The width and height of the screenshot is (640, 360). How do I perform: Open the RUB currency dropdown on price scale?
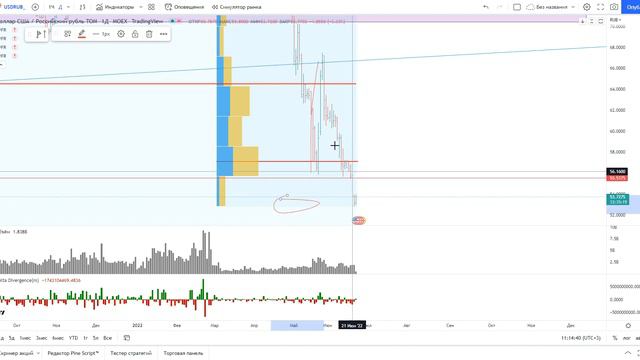click(x=615, y=20)
